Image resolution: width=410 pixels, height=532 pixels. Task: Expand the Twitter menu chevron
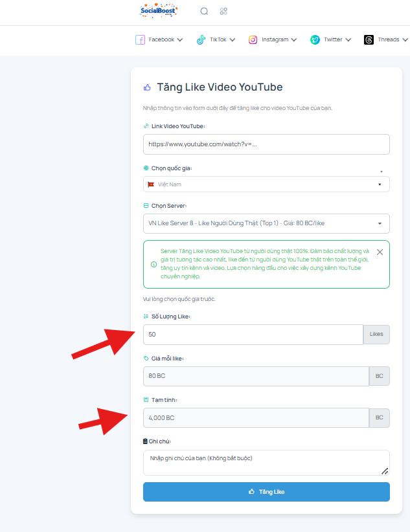pyautogui.click(x=348, y=39)
